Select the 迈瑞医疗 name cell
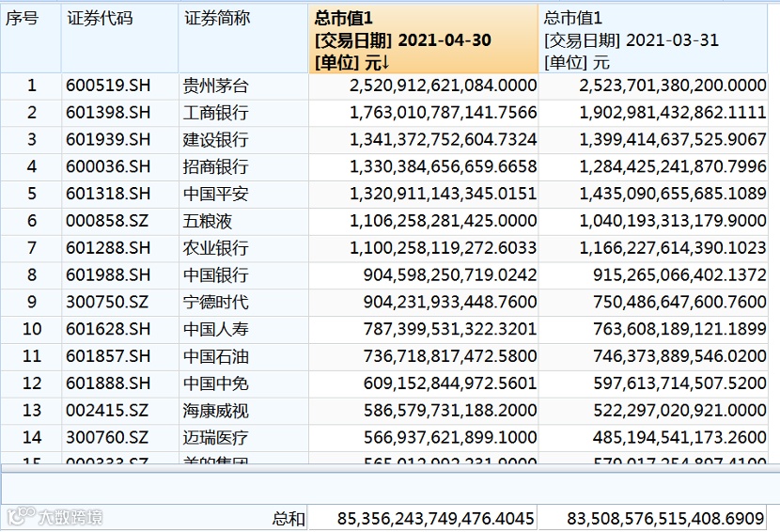The height and width of the screenshot is (532, 780). (215, 437)
